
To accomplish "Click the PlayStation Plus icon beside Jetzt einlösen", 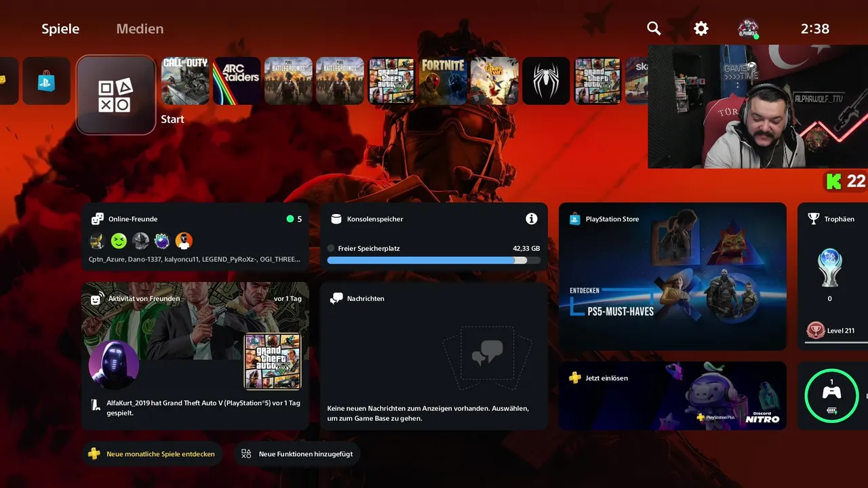I will coord(575,378).
